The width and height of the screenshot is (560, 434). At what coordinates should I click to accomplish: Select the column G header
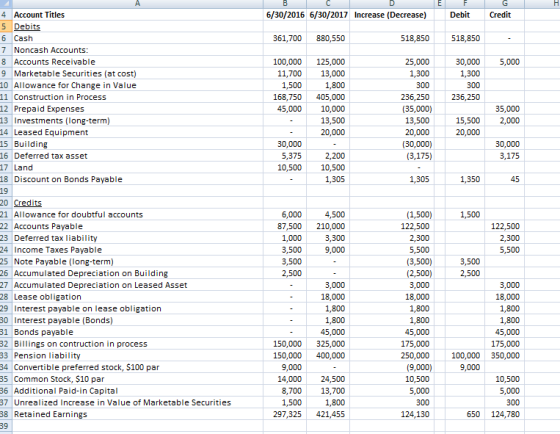click(504, 4)
